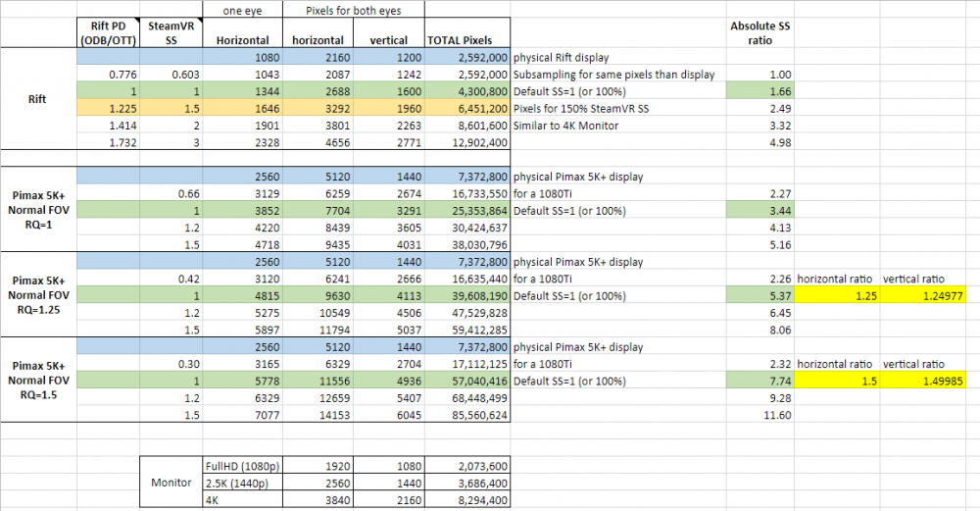The image size is (980, 511).
Task: Select the 'SteamVR SS' header cell
Action: [x=171, y=32]
